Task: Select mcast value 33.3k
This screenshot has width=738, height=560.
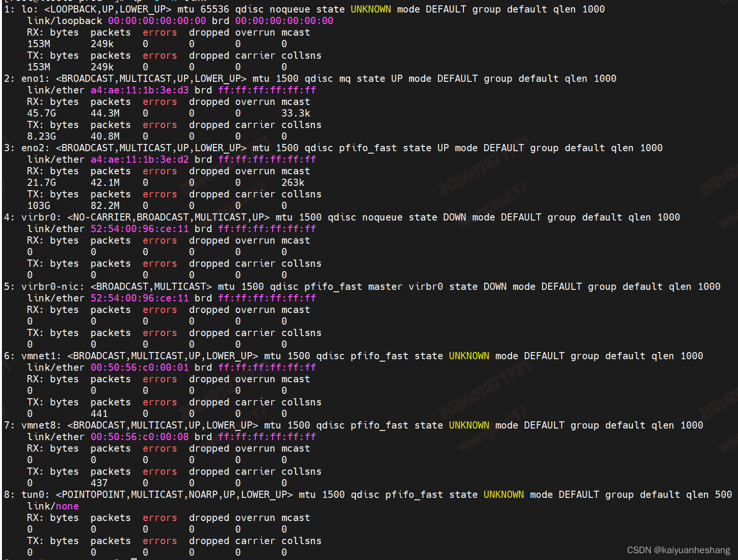Action: [296, 113]
